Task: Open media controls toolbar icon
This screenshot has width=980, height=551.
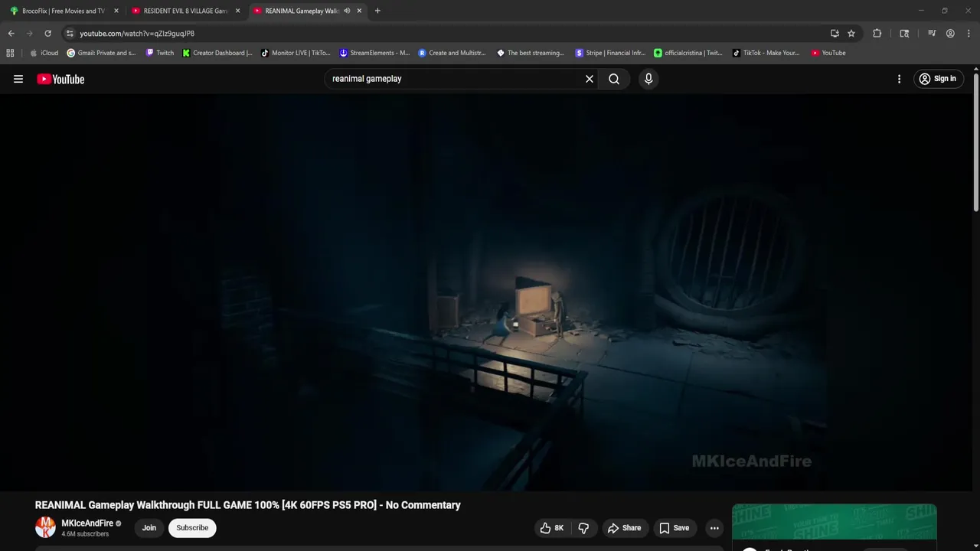Action: coord(932,34)
